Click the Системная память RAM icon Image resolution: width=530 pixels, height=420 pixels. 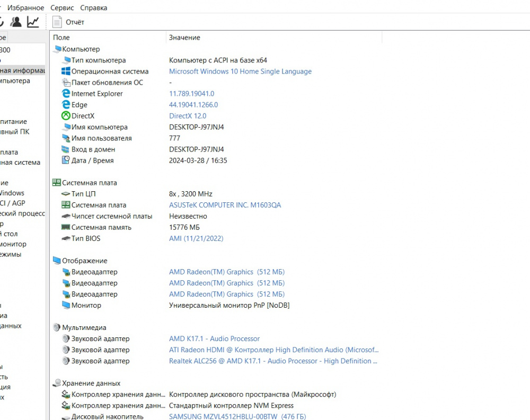point(66,227)
